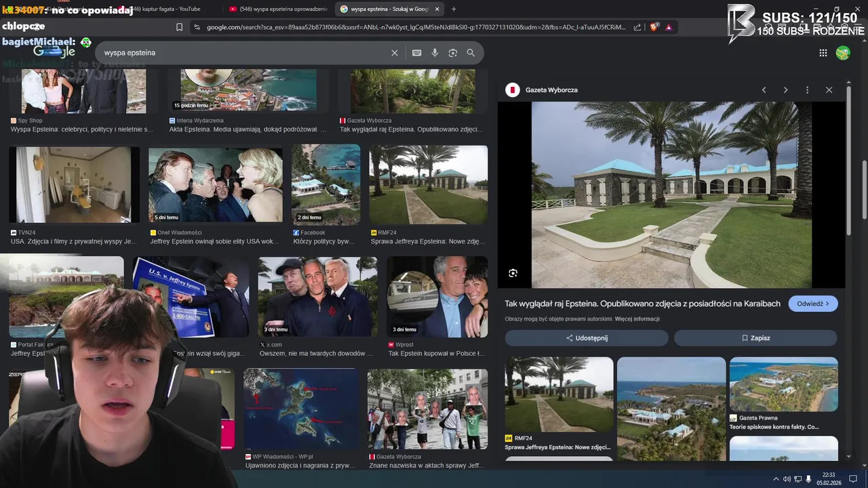868x488 pixels.
Task: Open 'USA. Zdjęcia i filmy z prywatnej wyspy' caption
Action: coord(74,241)
